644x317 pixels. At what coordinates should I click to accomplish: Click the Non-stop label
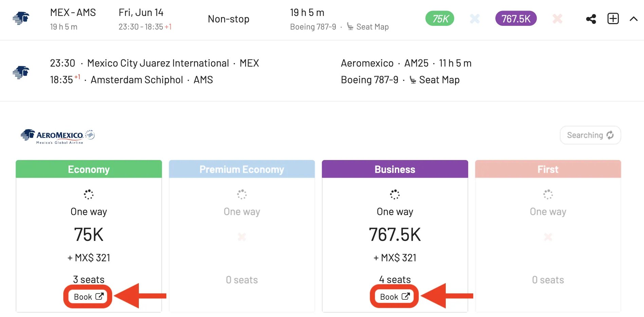[x=228, y=19]
